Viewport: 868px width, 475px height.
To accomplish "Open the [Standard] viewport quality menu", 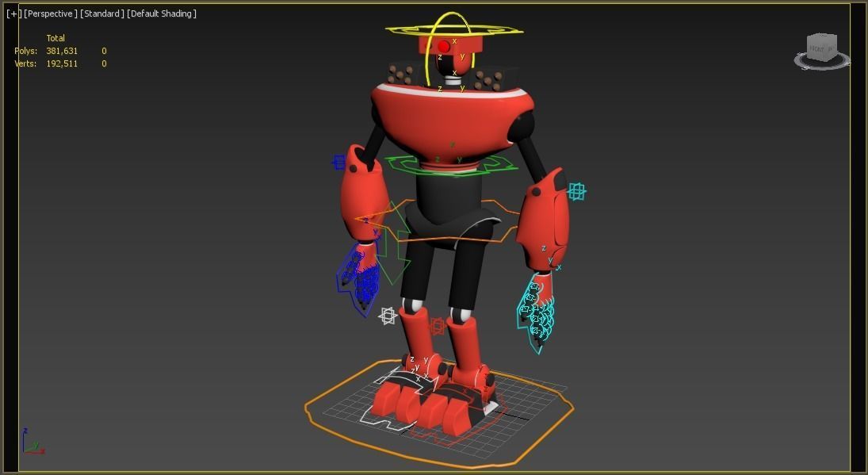I will click(x=101, y=13).
